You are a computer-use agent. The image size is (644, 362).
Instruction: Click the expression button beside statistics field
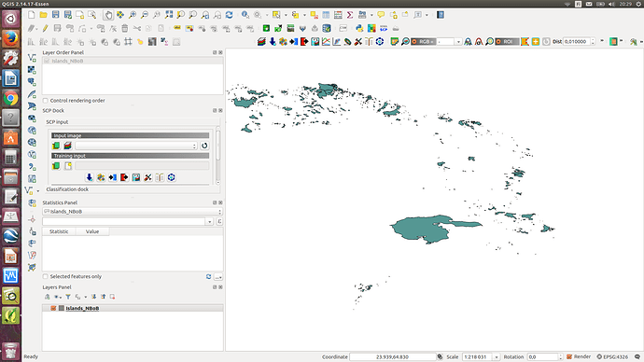219,222
